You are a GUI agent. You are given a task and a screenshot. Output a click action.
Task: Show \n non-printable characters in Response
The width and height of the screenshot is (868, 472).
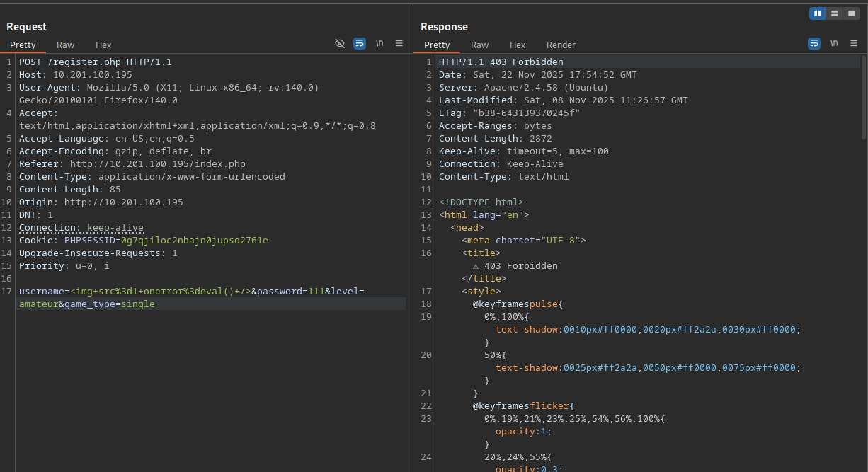(834, 43)
